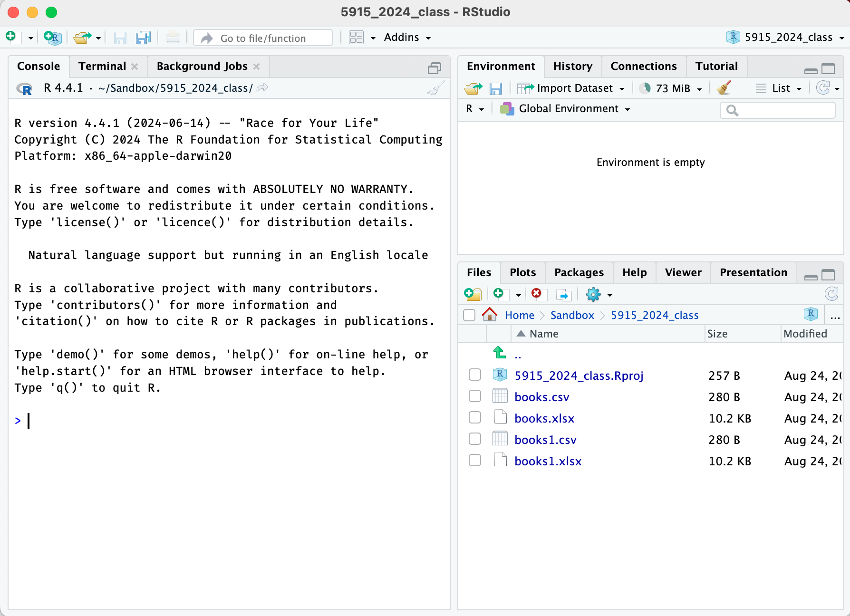Viewport: 850px width, 616px height.
Task: Navigate to Home in the breadcrumb
Action: click(x=520, y=315)
